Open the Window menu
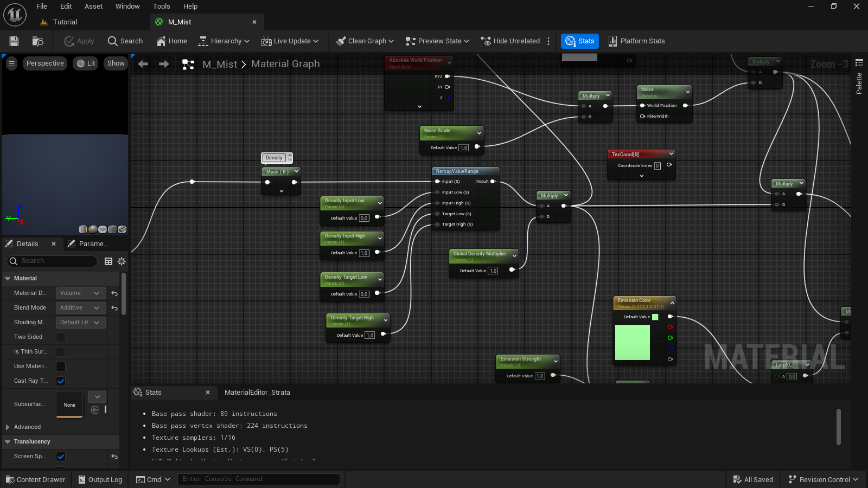Screen dimensions: 868x488 [127, 7]
